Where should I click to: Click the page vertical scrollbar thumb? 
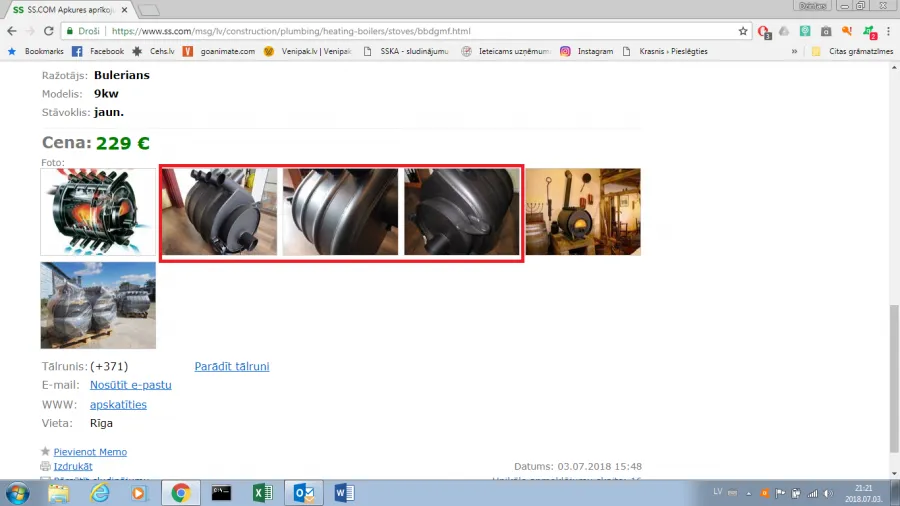pyautogui.click(x=894, y=379)
